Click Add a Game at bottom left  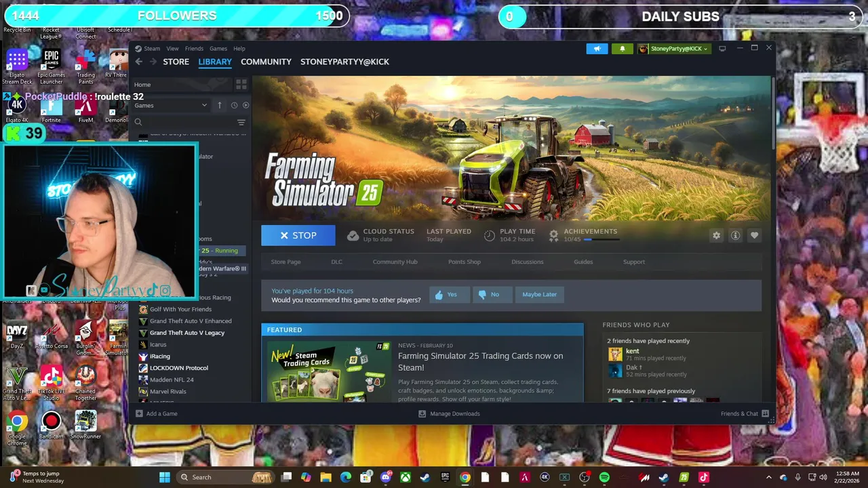pyautogui.click(x=157, y=413)
